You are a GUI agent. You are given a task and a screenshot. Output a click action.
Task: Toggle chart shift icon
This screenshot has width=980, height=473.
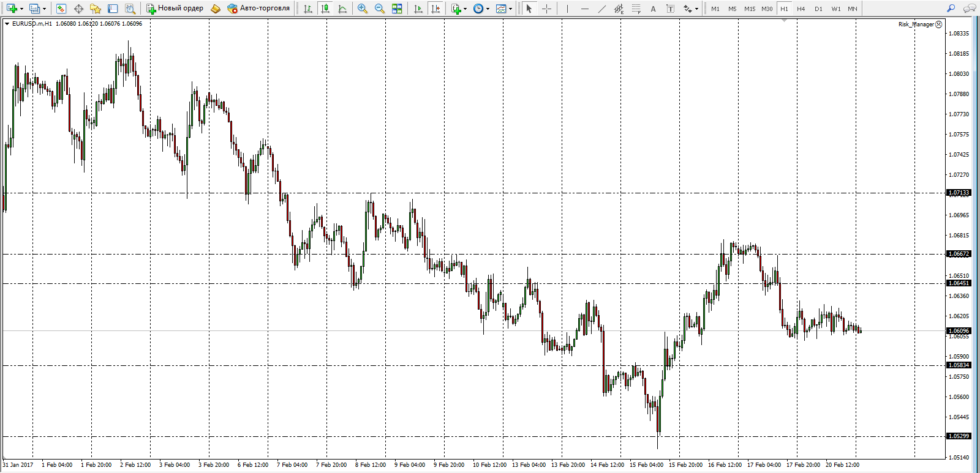pos(435,9)
